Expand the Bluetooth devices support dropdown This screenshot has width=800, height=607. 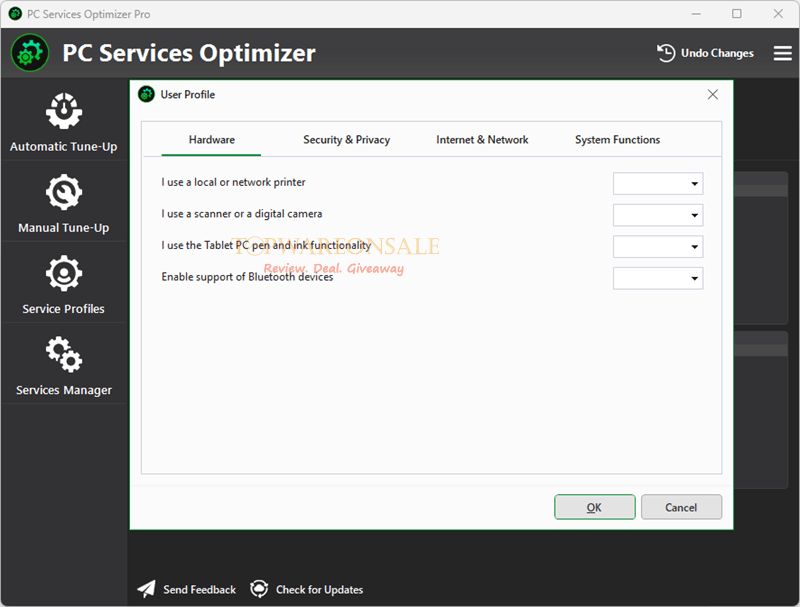tap(658, 279)
